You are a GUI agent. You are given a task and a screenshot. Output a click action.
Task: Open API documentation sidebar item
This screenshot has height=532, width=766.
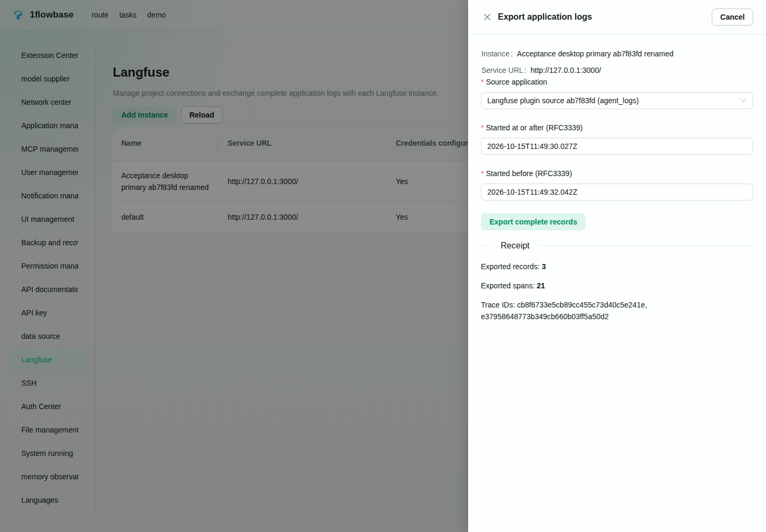pyautogui.click(x=48, y=289)
